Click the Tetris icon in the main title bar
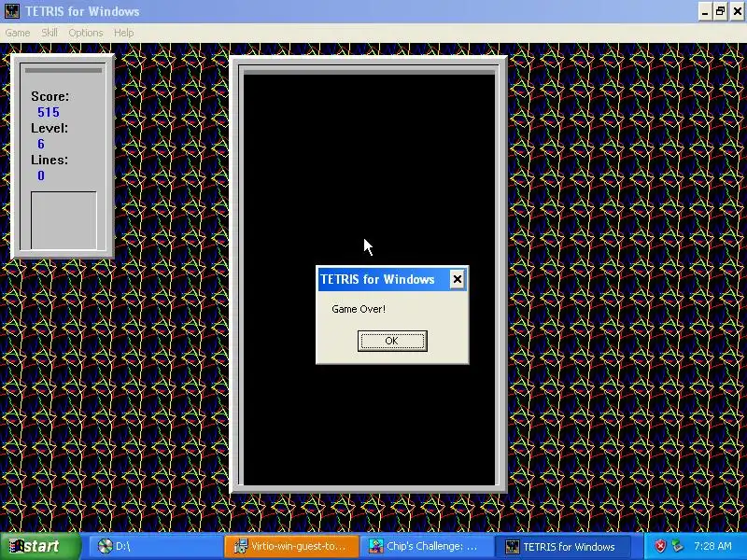Screen dimensions: 747x560 [12, 11]
